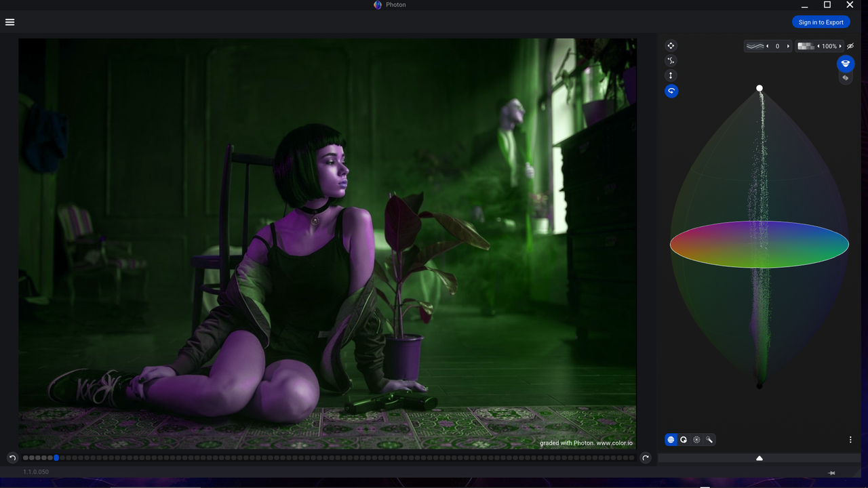This screenshot has width=868, height=488.
Task: Toggle the crossed-out eye visibility icon
Action: pos(850,46)
